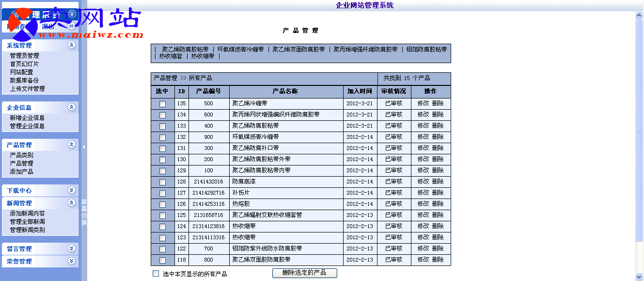Select the checkbox in row ID 133
Viewport: 644px width, 281px height.
pos(163,126)
